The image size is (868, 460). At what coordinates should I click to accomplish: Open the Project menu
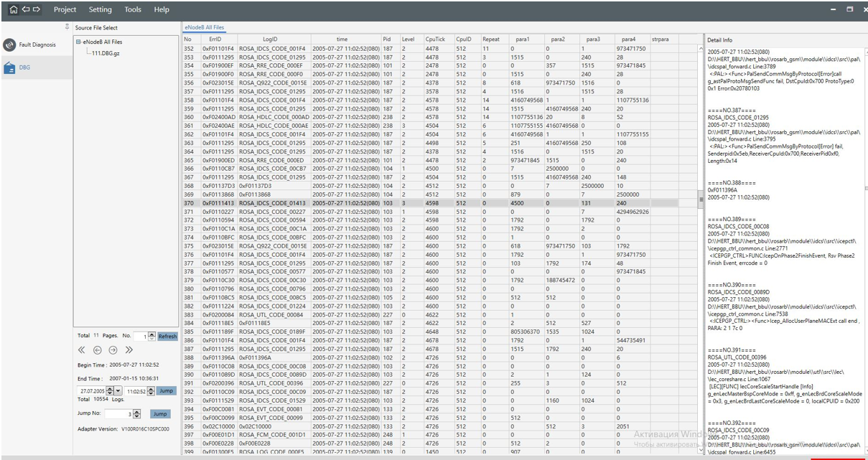pyautogui.click(x=65, y=9)
